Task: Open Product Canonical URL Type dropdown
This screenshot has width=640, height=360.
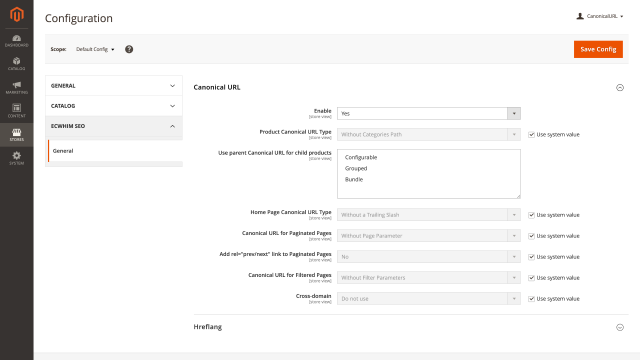Action: tap(429, 134)
